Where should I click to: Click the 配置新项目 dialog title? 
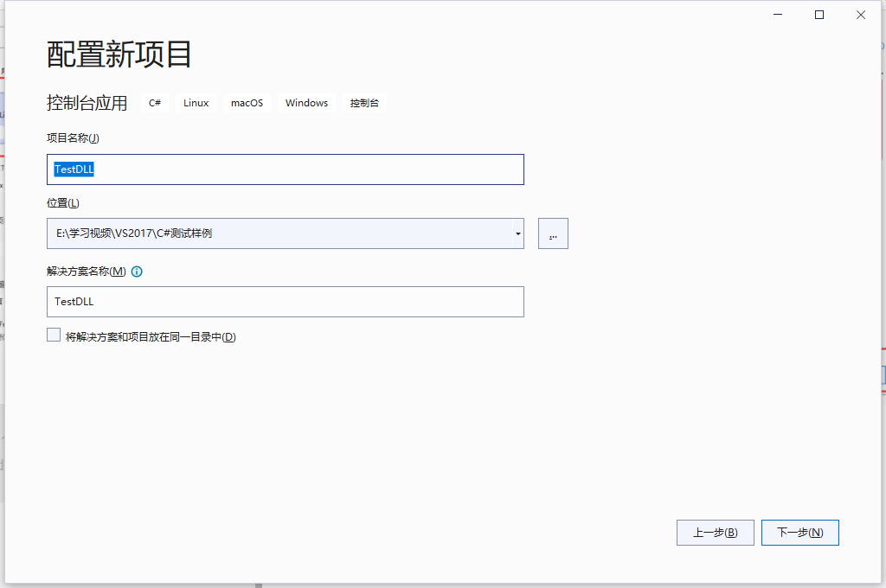tap(119, 54)
